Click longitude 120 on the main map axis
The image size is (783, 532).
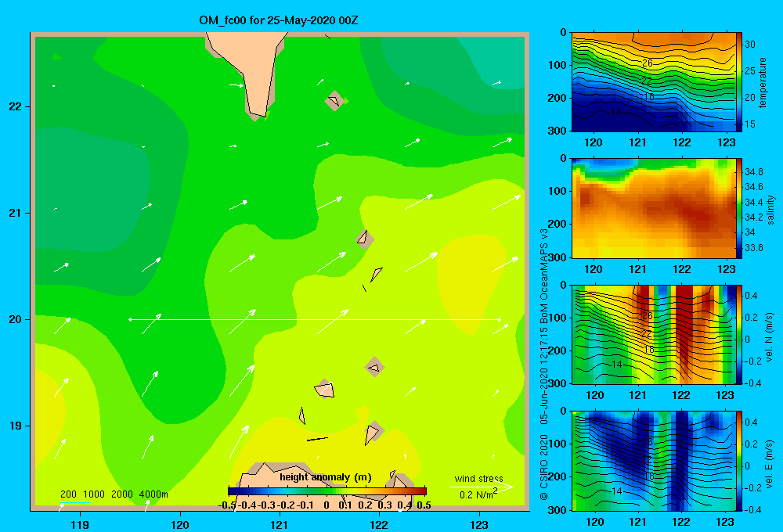point(180,524)
